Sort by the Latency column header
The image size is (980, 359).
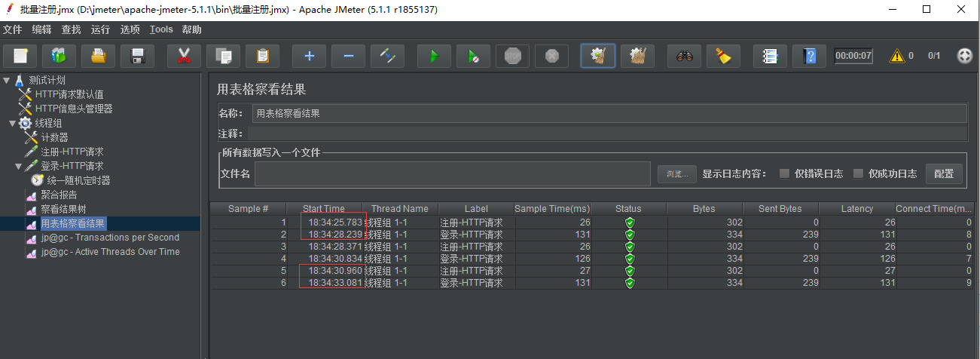(857, 209)
